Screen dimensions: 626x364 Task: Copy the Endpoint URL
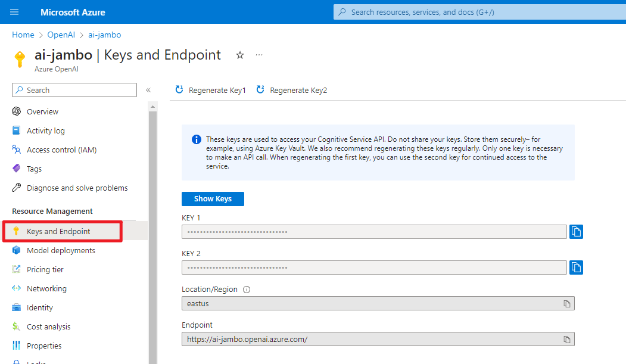click(x=566, y=339)
